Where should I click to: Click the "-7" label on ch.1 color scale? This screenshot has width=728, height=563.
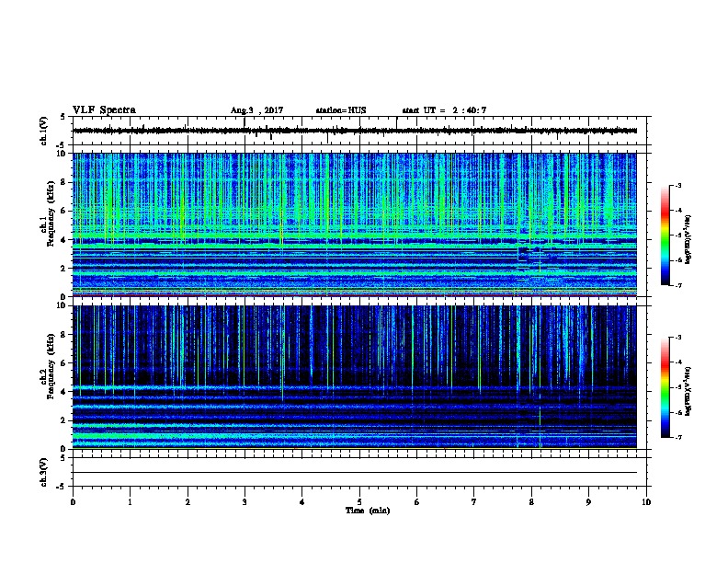pyautogui.click(x=678, y=285)
